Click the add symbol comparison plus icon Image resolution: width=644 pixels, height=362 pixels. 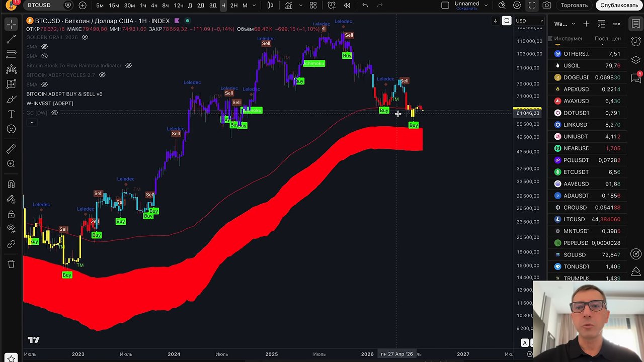click(x=83, y=6)
